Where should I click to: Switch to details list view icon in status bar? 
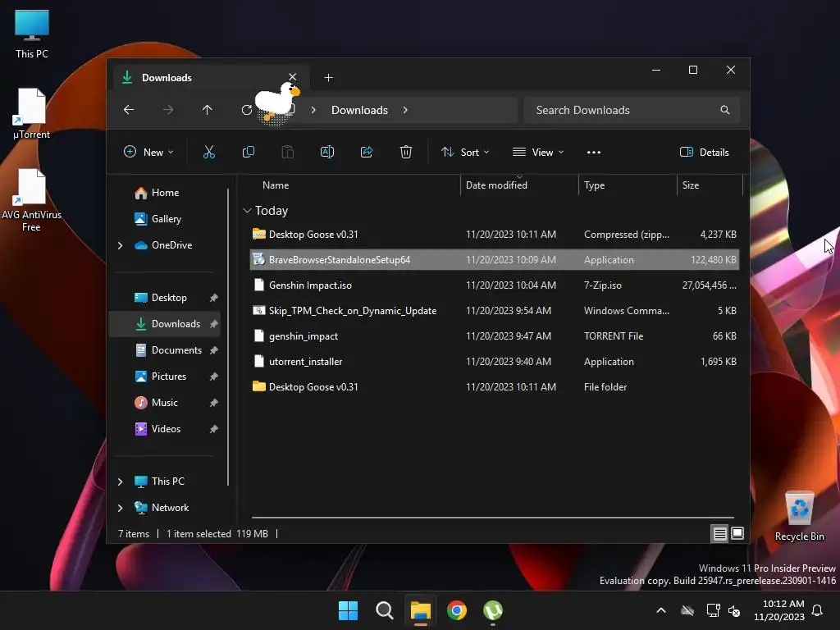[719, 533]
